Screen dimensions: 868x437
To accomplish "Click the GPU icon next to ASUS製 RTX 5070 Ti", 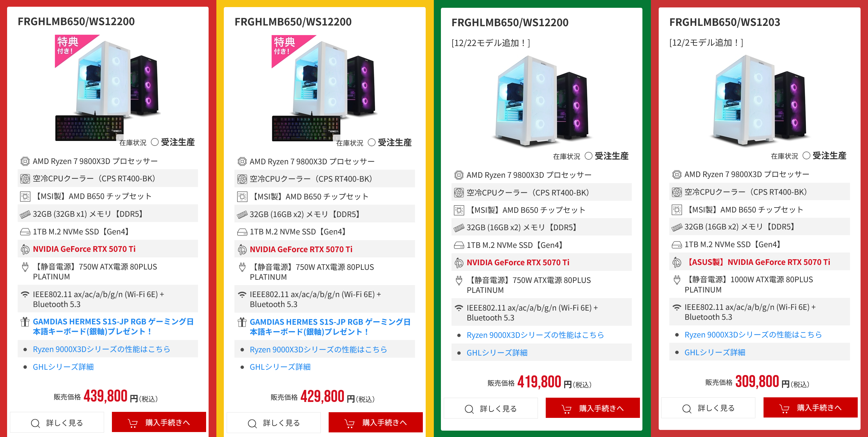I will coord(677,262).
